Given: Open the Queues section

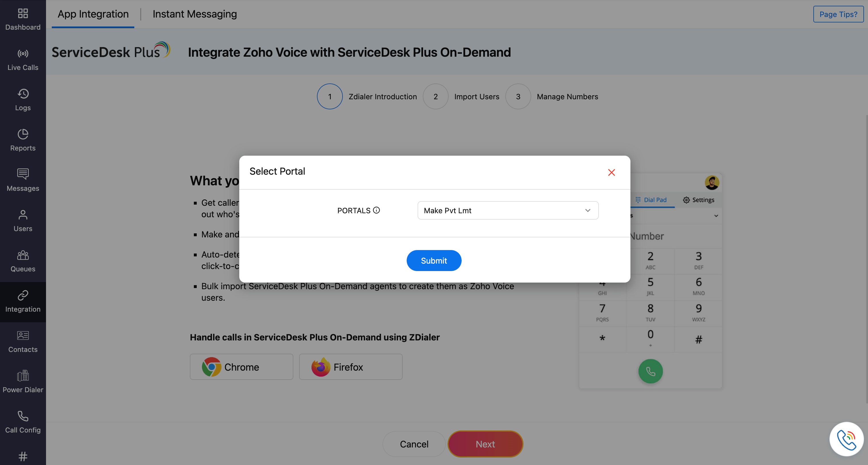Looking at the screenshot, I should click(x=22, y=261).
